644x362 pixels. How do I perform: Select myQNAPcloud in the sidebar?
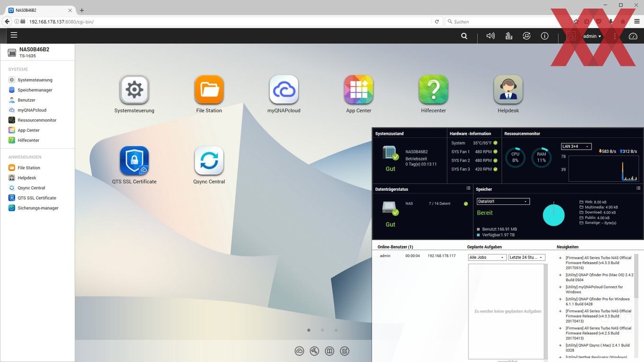pos(32,110)
